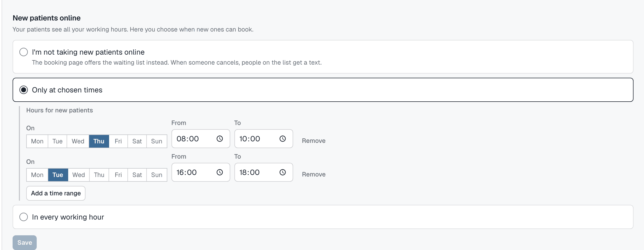
Task: Open time picker clock icon for 16:00 field
Action: pyautogui.click(x=219, y=172)
